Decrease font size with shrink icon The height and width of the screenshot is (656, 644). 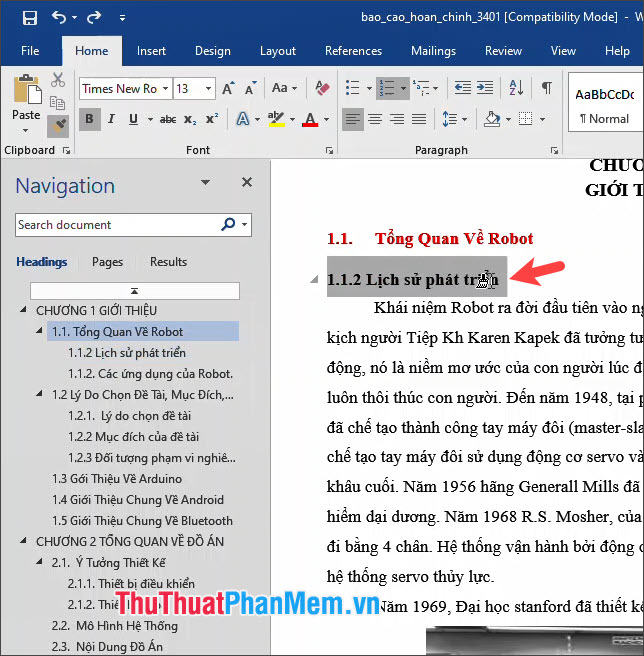coord(251,88)
